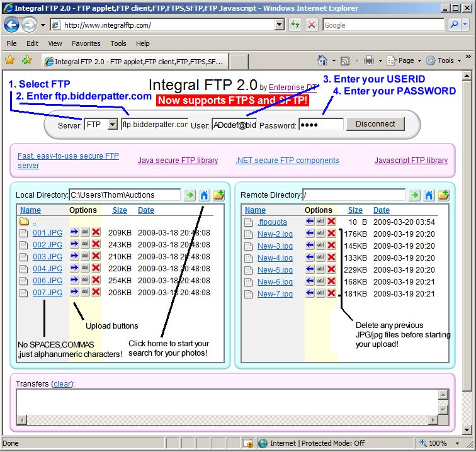Delete remote file New-7.jpg with red X
The width and height of the screenshot is (476, 452).
[x=331, y=293]
